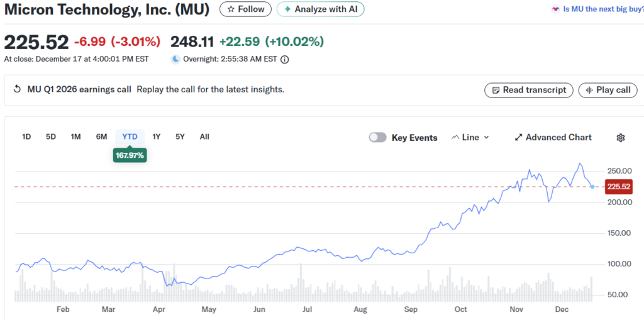
Task: Click the transcript document icon
Action: [496, 90]
